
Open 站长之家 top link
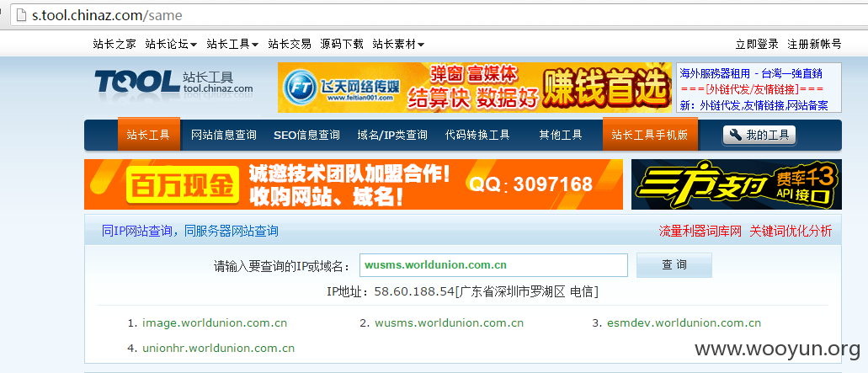click(x=114, y=45)
